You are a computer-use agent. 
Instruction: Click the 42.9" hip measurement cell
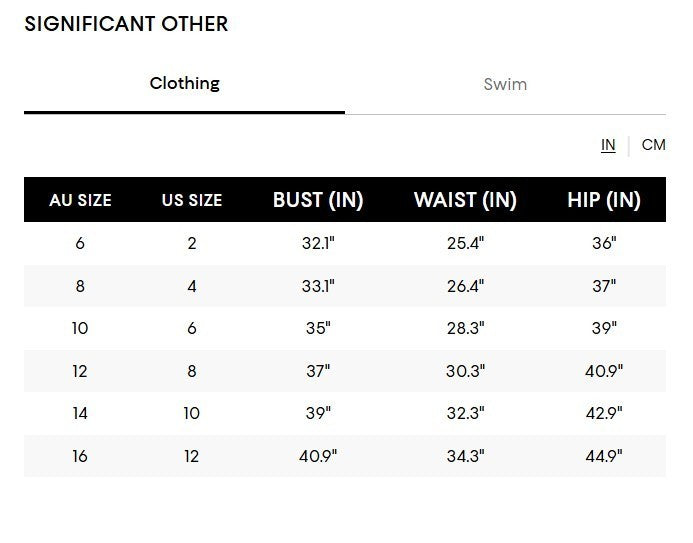coord(604,413)
